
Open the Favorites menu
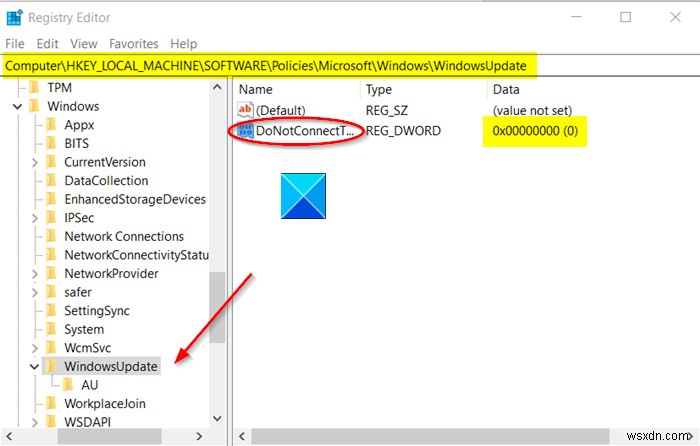click(x=133, y=44)
